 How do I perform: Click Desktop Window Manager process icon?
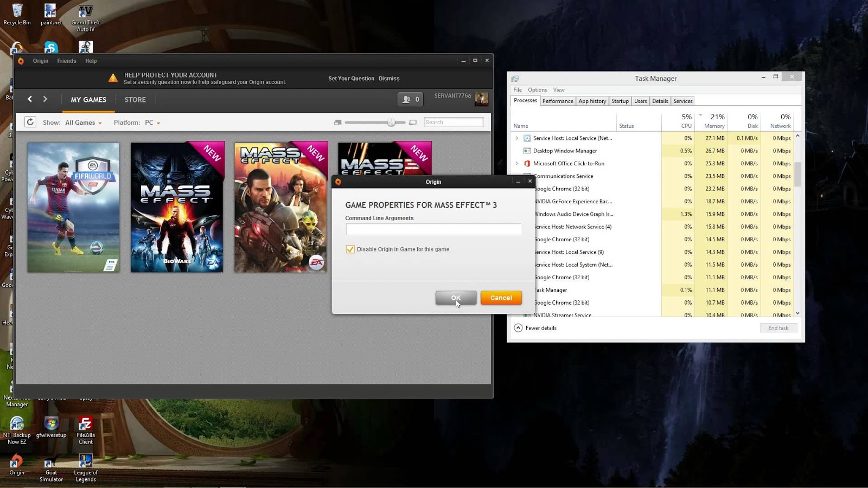(x=527, y=151)
